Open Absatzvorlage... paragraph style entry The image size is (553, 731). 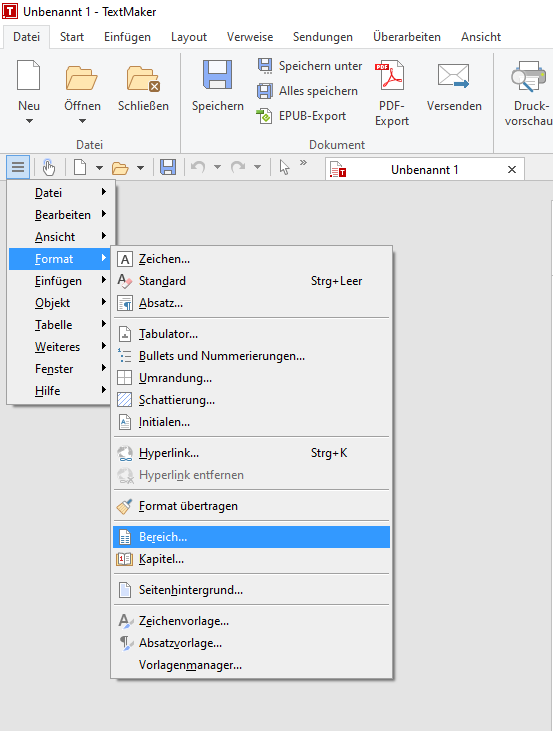251,643
